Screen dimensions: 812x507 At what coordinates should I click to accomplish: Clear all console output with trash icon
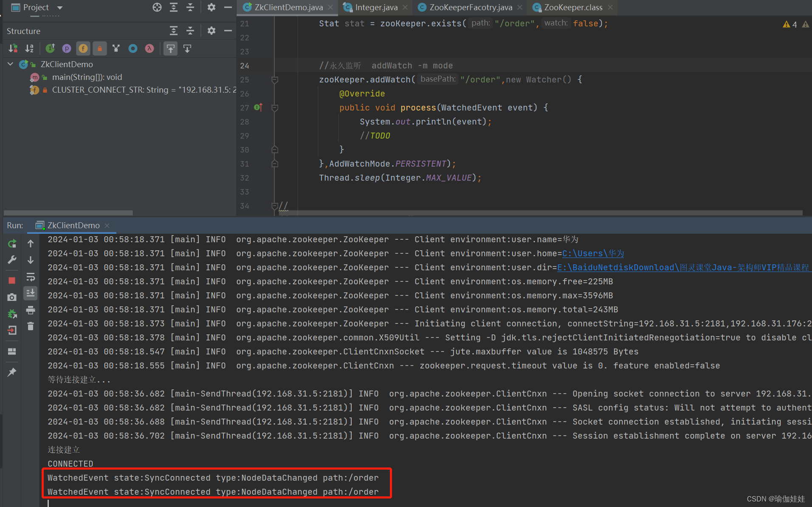coord(31,326)
